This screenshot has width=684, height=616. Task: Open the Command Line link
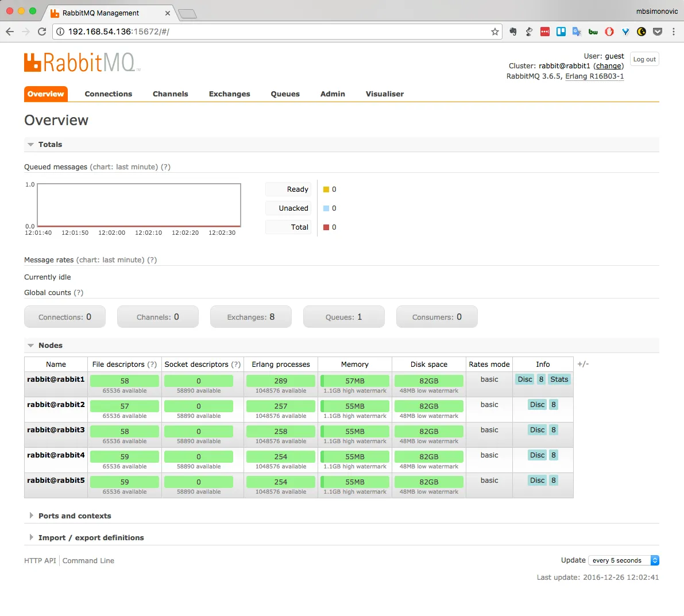coord(88,561)
